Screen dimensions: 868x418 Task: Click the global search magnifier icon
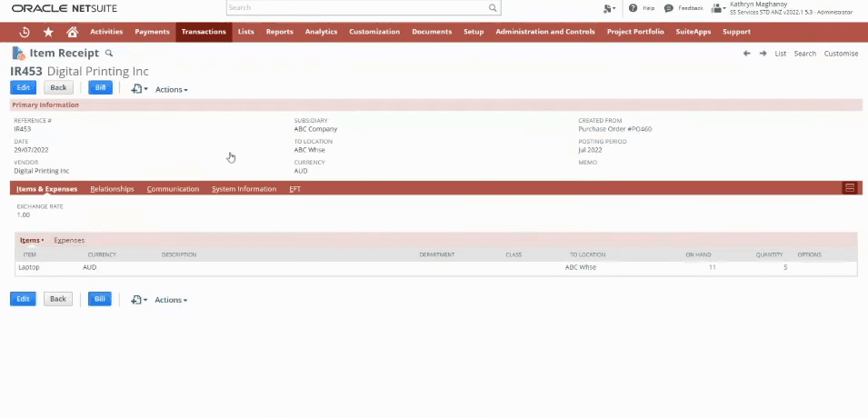point(492,8)
